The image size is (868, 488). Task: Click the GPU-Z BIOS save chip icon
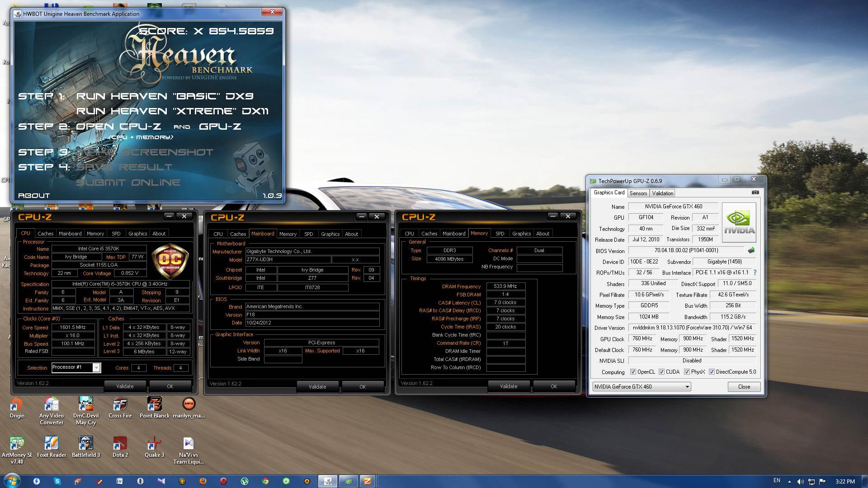pos(751,250)
